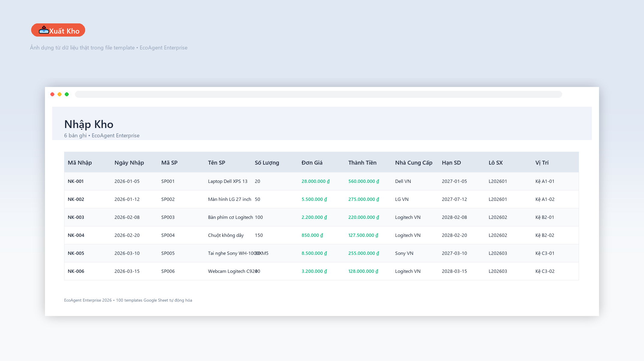The width and height of the screenshot is (644, 361).
Task: Click location Kệ B2-02
Action: pos(545,235)
